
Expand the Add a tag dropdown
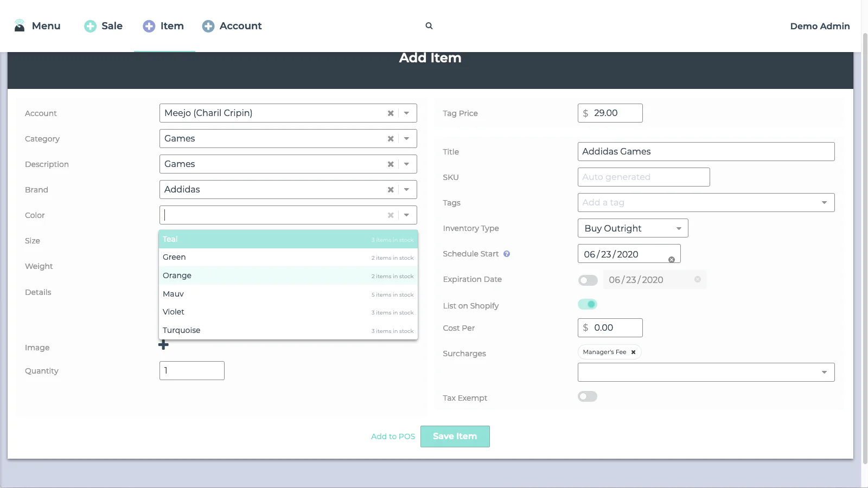pyautogui.click(x=824, y=202)
